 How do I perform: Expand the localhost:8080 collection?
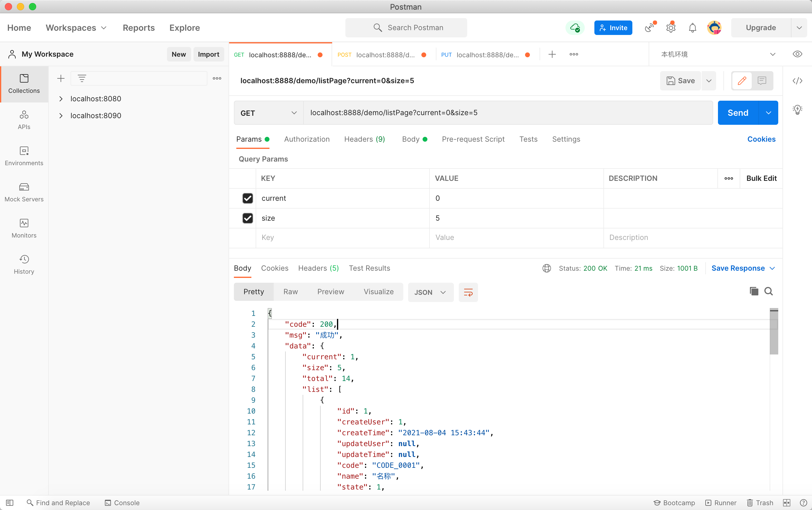(61, 99)
